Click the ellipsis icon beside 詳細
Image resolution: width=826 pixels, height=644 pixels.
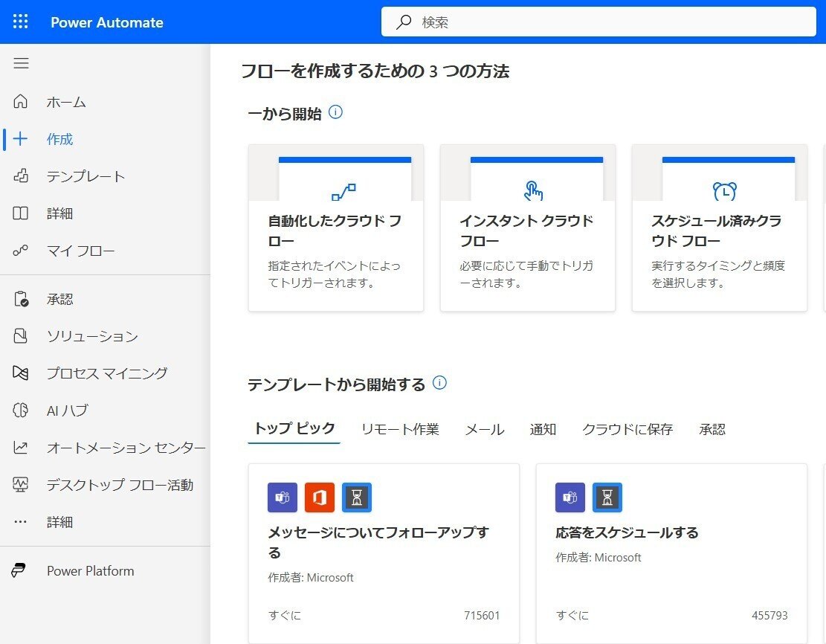coord(21,522)
